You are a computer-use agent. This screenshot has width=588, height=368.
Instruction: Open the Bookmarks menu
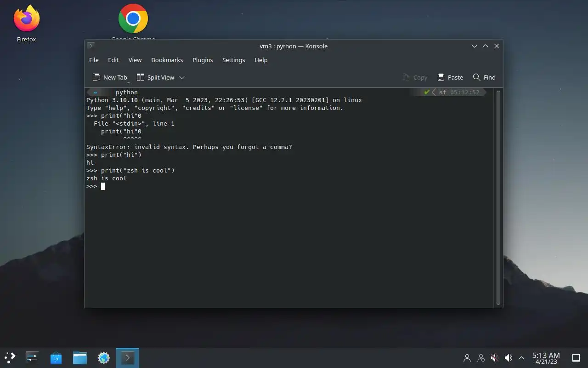point(167,60)
